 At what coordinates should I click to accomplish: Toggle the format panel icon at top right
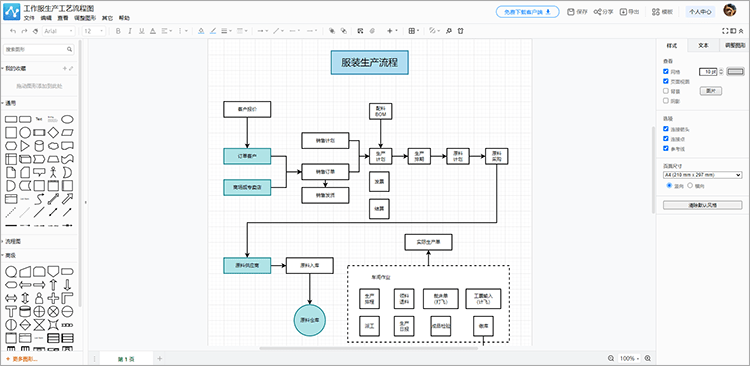coord(733,31)
